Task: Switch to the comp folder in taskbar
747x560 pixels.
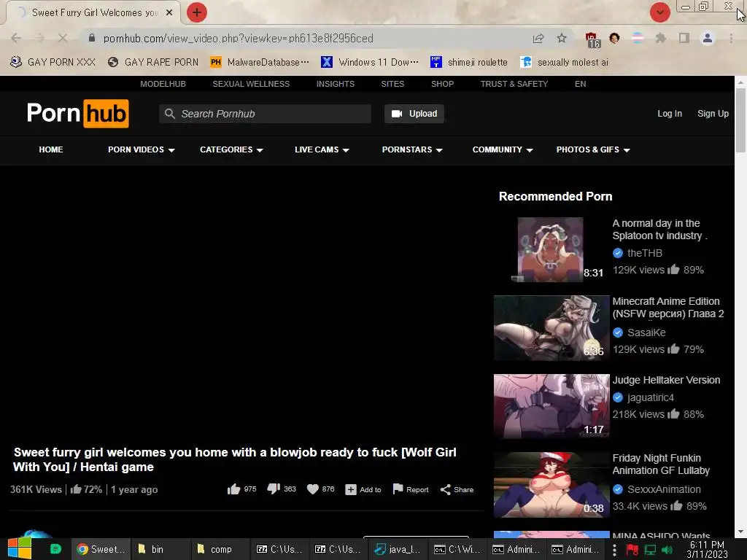Action: [x=220, y=549]
